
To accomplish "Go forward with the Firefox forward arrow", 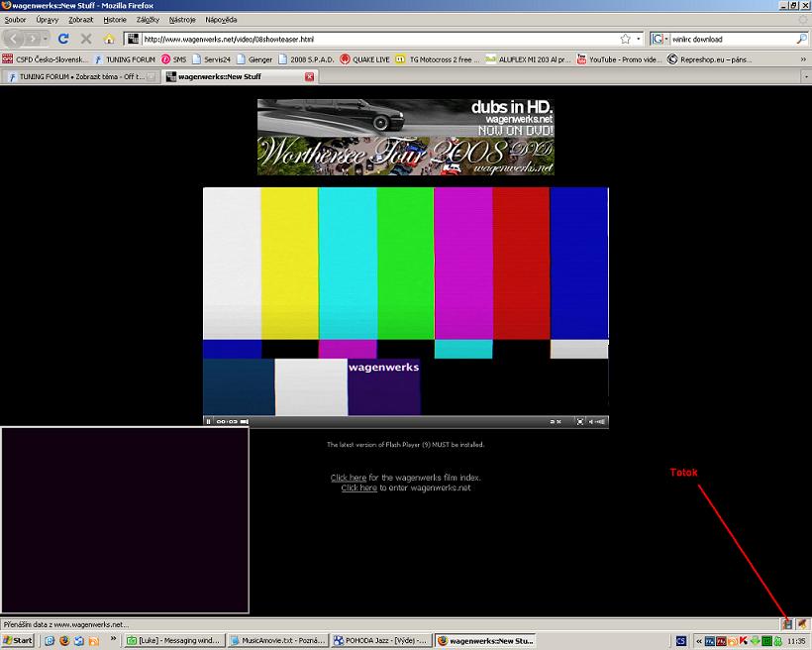I will pyautogui.click(x=32, y=39).
